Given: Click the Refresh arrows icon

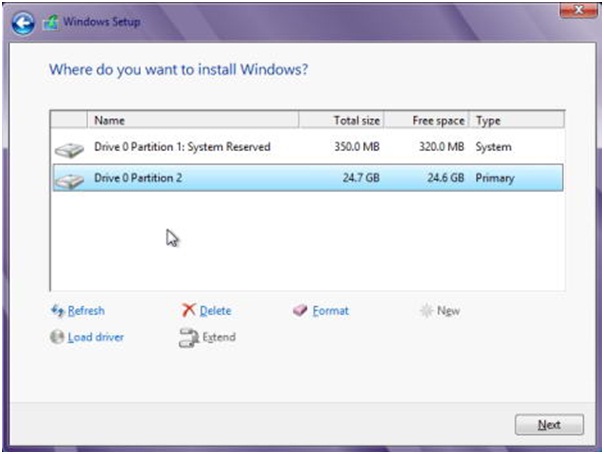Looking at the screenshot, I should point(58,310).
